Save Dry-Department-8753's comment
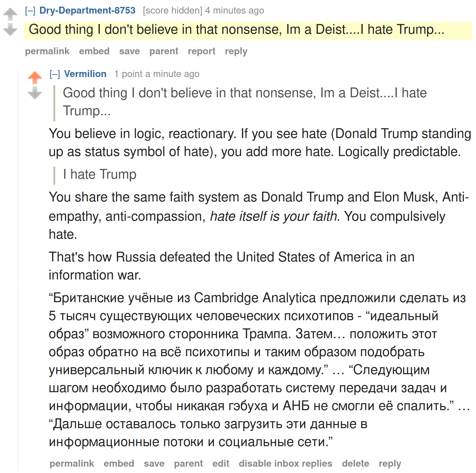Image resolution: width=476 pixels, height=473 pixels. 129,51
